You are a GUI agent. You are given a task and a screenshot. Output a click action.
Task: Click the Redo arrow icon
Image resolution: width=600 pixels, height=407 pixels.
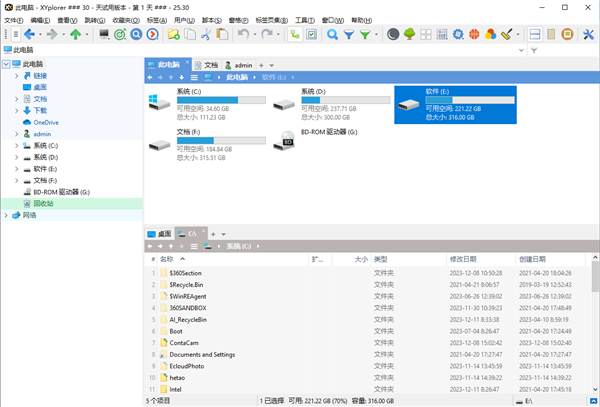click(267, 34)
